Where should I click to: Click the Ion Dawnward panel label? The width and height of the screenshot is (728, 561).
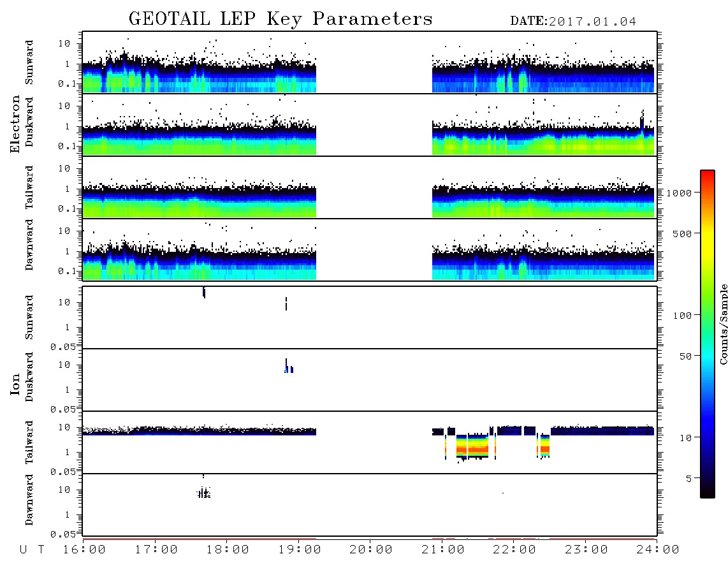pyautogui.click(x=29, y=499)
